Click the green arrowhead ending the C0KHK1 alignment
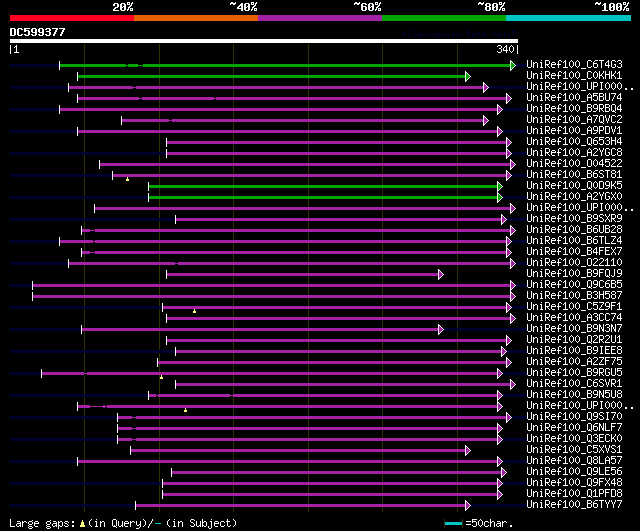The width and height of the screenshot is (640, 531). (x=468, y=76)
